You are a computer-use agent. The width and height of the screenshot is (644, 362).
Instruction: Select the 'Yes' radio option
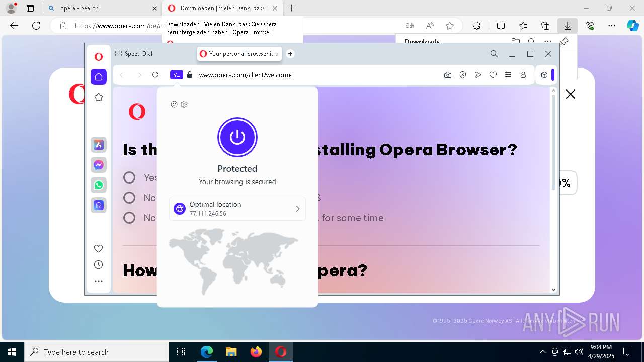[129, 177]
